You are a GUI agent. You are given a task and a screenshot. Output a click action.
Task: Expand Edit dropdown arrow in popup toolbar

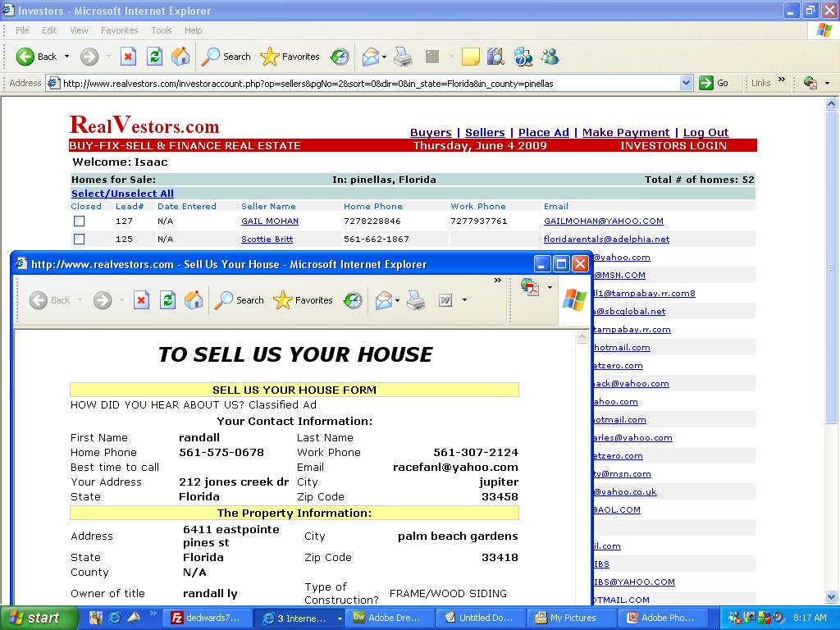coord(464,300)
